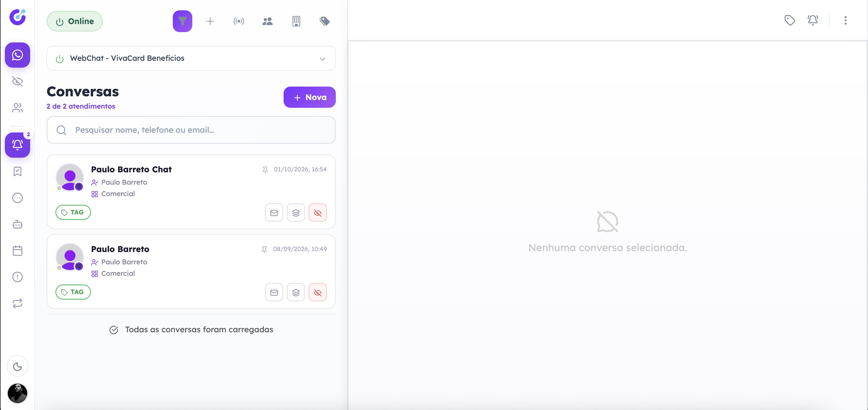868x410 pixels.
Task: Open the tags icon in conversations toolbar
Action: pyautogui.click(x=325, y=21)
